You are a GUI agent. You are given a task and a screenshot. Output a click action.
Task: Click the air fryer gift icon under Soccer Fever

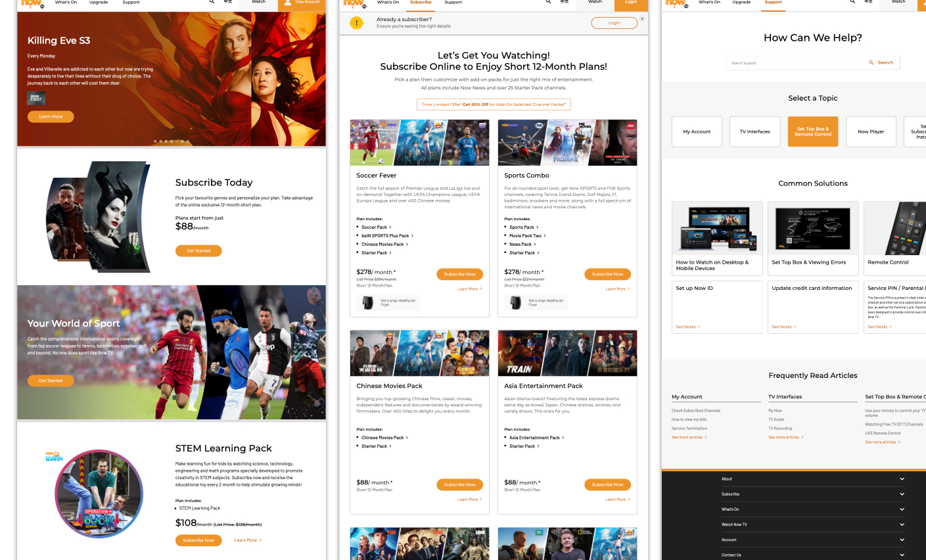(x=368, y=302)
